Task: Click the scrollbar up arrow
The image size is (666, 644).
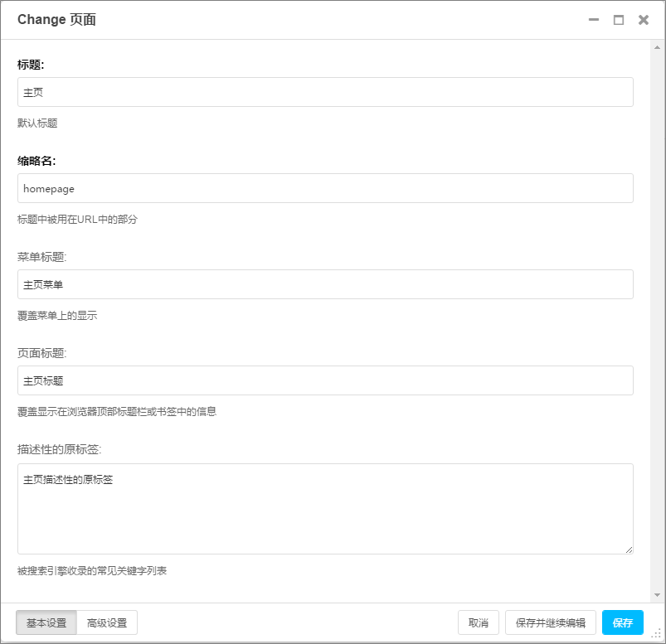Action: click(x=657, y=47)
